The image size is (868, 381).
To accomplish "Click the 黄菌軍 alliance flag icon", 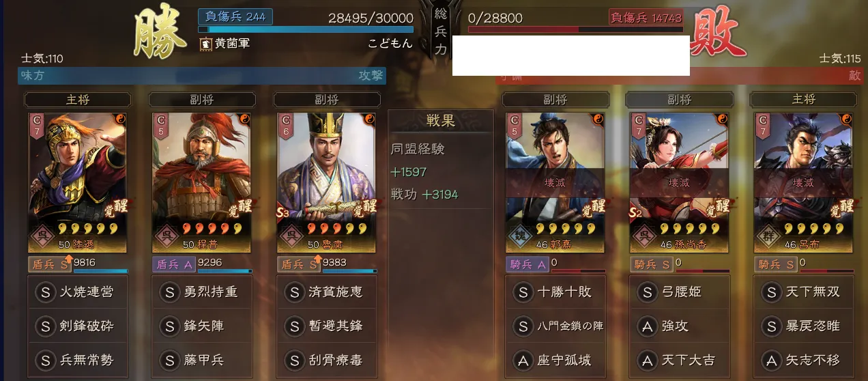I will 205,44.
